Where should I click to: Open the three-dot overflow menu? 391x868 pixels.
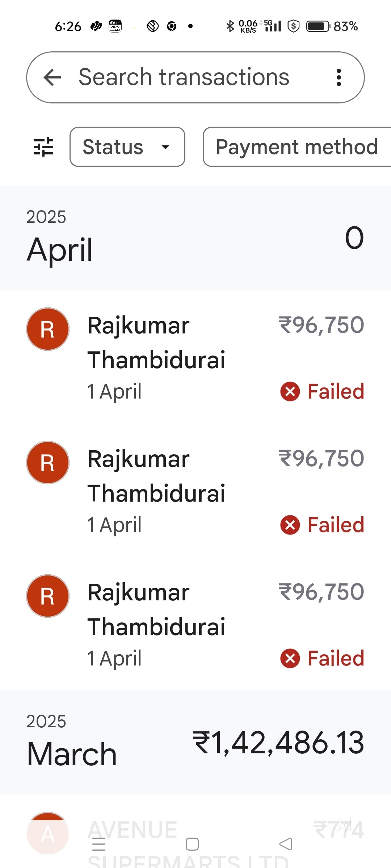pyautogui.click(x=339, y=77)
